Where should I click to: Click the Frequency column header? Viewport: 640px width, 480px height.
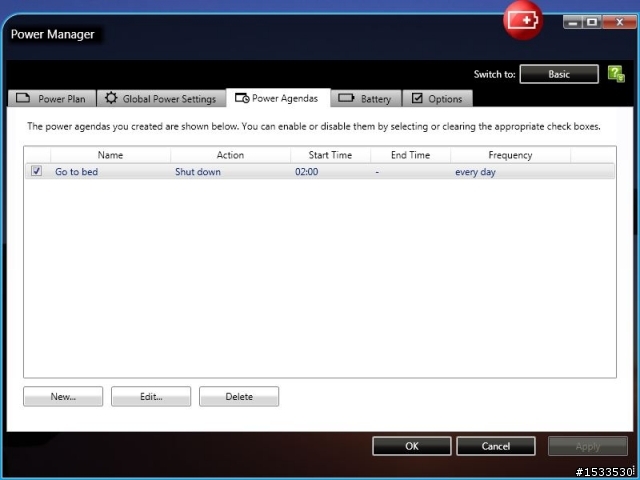coord(510,155)
